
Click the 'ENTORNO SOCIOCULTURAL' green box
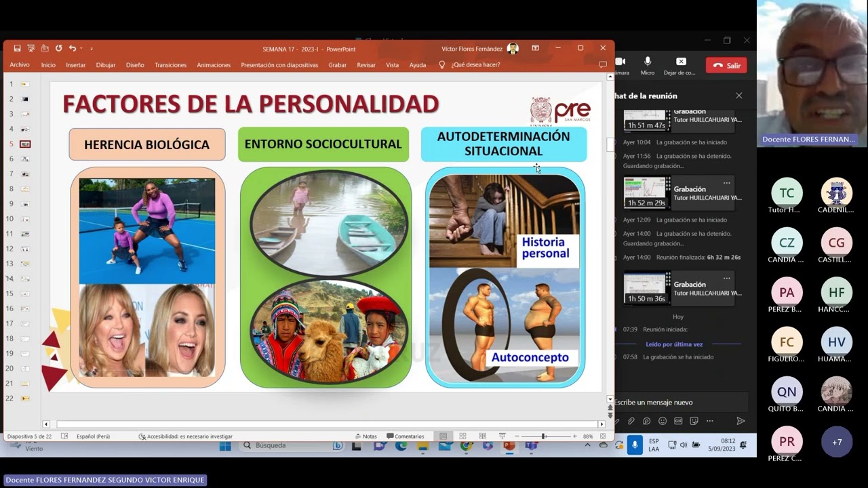pyautogui.click(x=323, y=144)
